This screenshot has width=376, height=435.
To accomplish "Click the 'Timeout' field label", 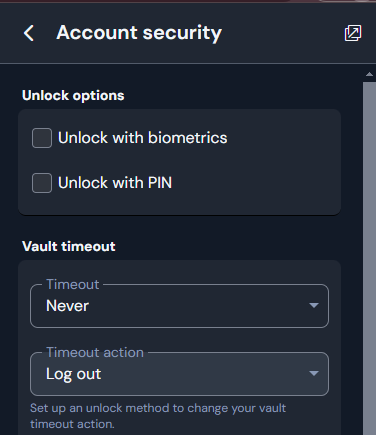I will pyautogui.click(x=72, y=284).
